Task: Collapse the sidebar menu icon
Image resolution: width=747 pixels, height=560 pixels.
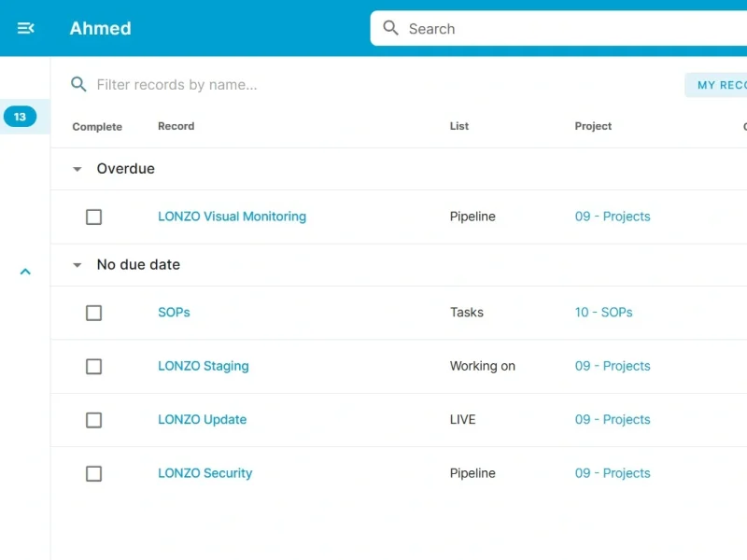Action: 26,28
